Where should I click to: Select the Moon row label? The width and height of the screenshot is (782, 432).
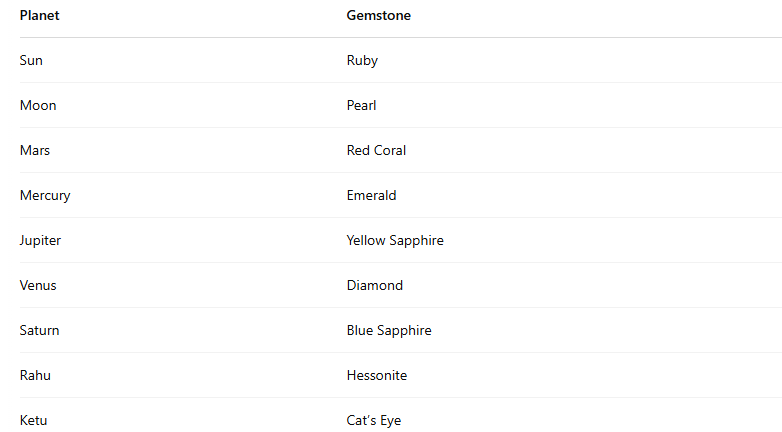tap(38, 106)
